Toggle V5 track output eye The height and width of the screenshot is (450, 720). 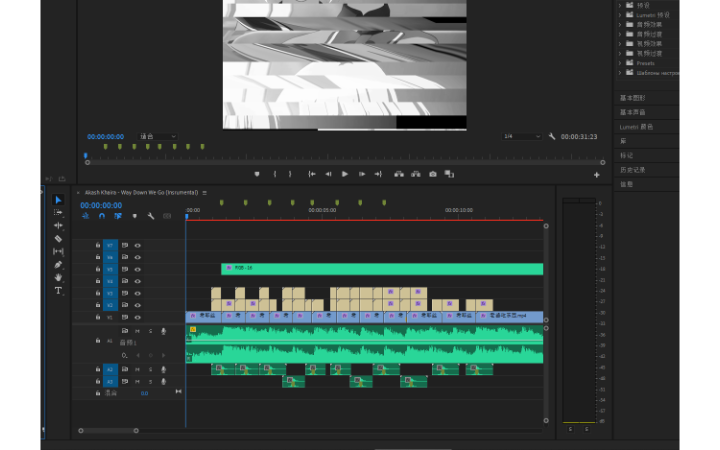click(x=137, y=270)
